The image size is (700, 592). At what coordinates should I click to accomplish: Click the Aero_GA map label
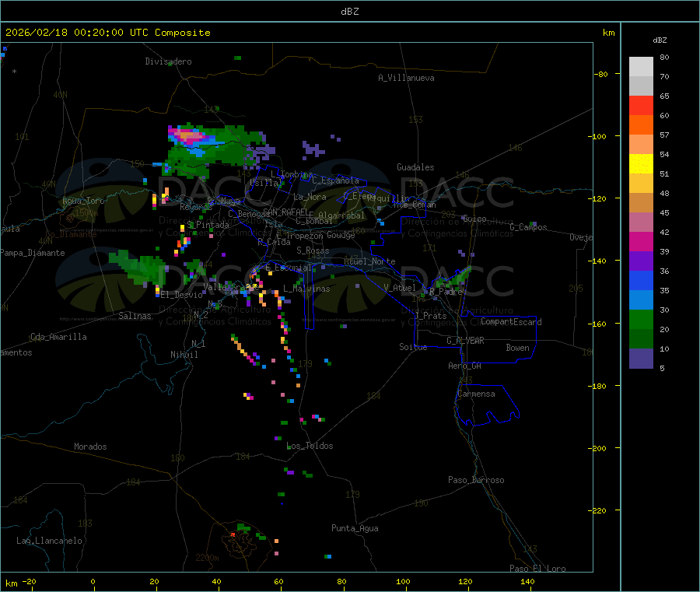(465, 366)
